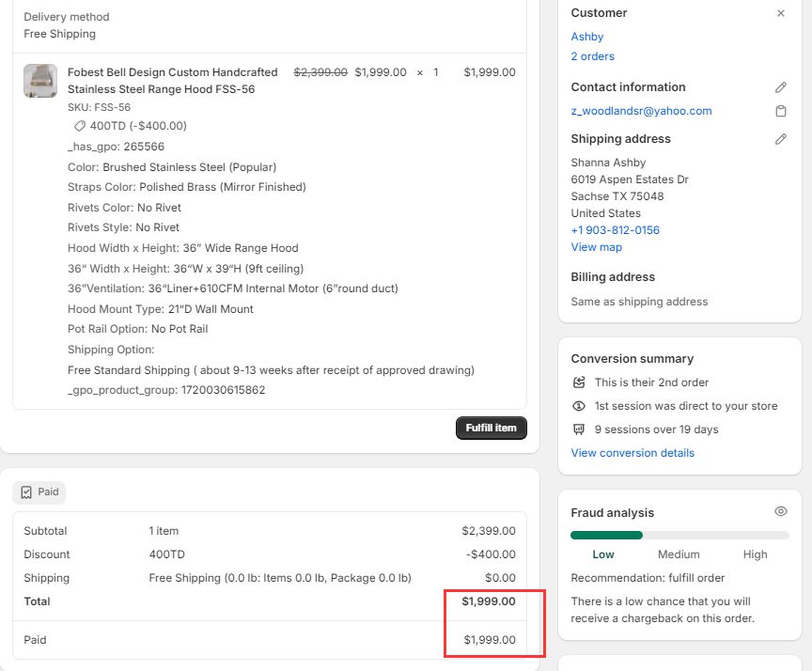
Task: Click the fraud risk level bar
Action: 679,535
